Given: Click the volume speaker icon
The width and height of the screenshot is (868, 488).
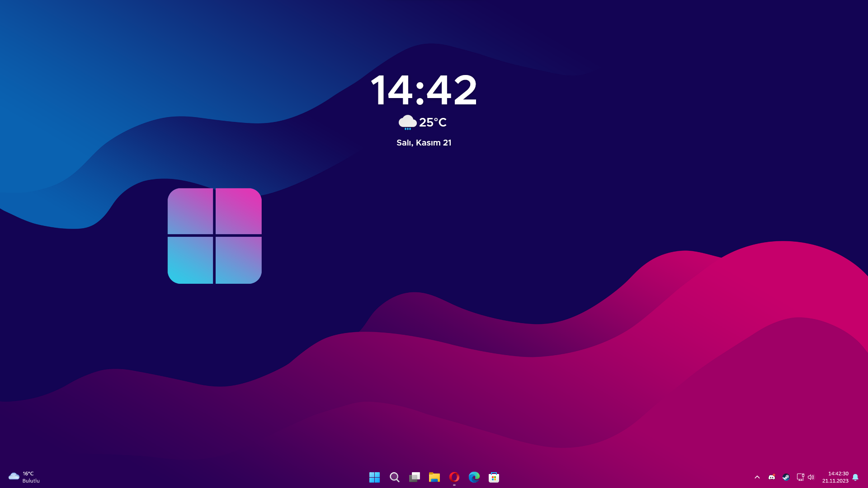Looking at the screenshot, I should pos(811,477).
